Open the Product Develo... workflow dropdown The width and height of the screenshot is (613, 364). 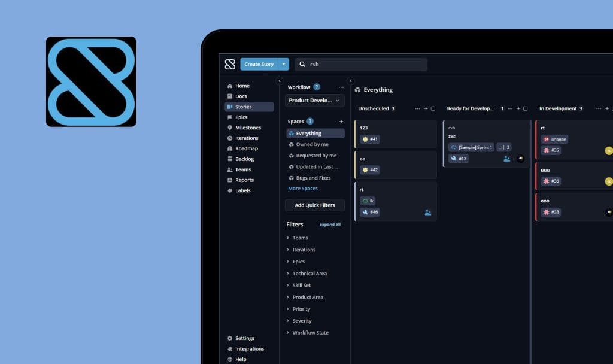click(x=315, y=101)
